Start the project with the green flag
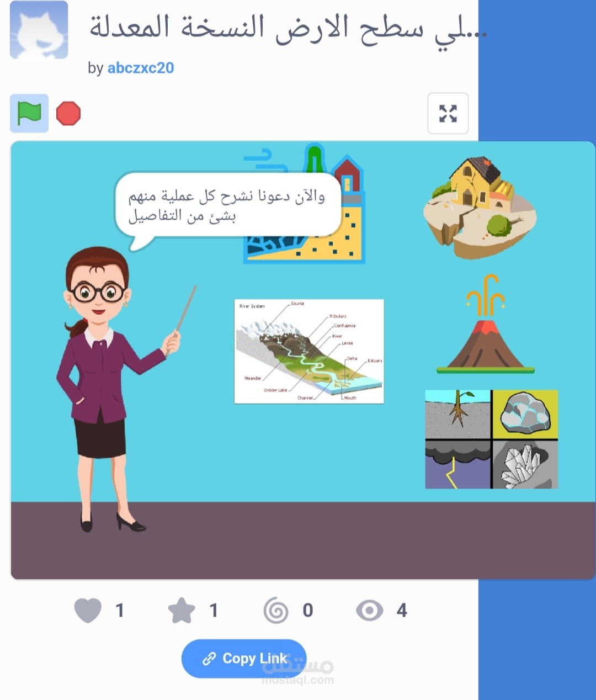 coord(29,113)
